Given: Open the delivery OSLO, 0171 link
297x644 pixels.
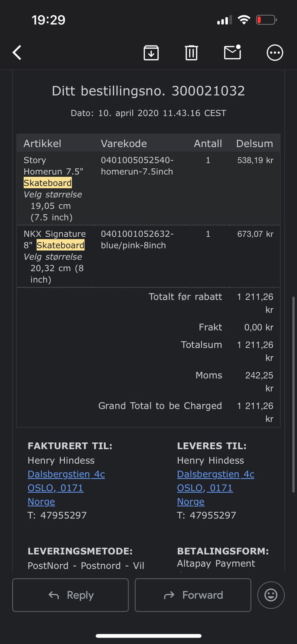Looking at the screenshot, I should coord(205,488).
